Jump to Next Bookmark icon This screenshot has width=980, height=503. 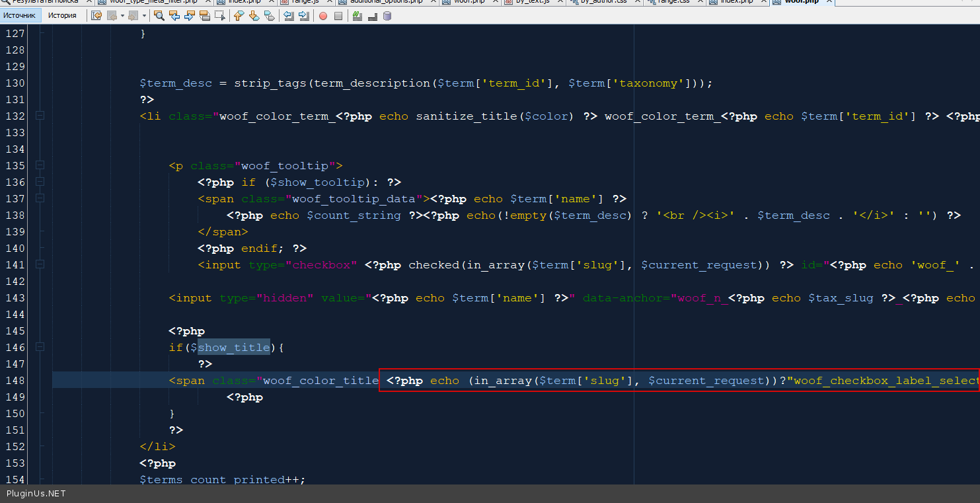point(254,16)
